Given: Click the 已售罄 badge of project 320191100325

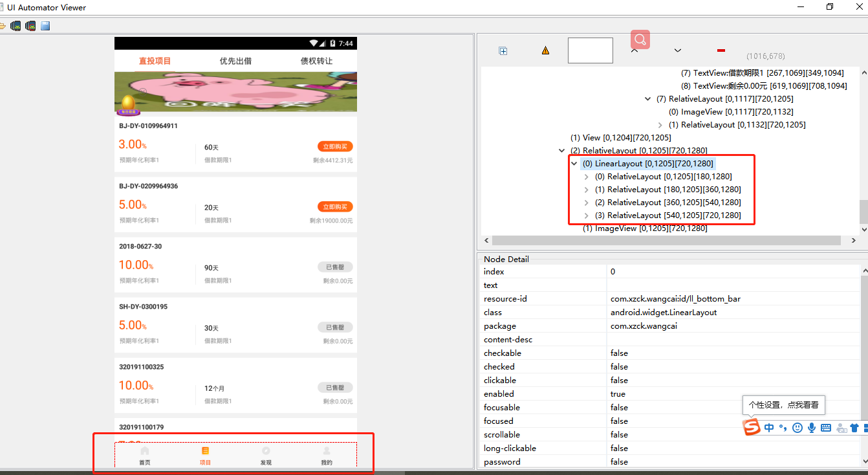Looking at the screenshot, I should pos(335,387).
